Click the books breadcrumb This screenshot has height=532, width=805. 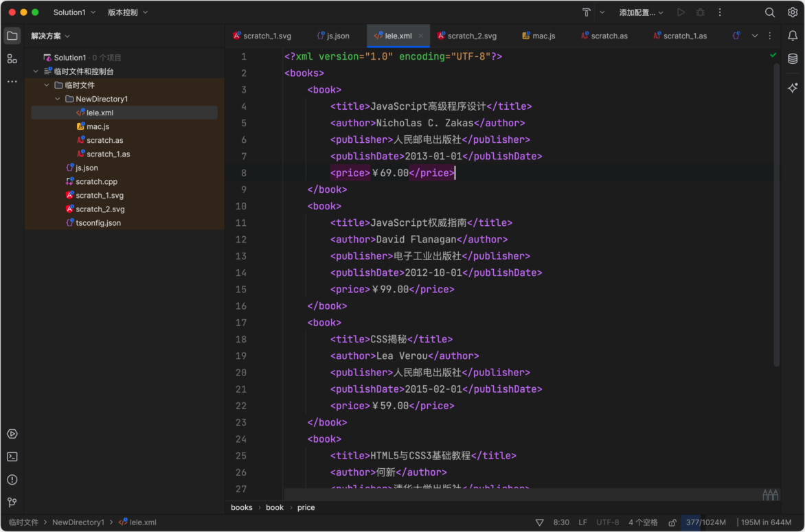click(241, 508)
